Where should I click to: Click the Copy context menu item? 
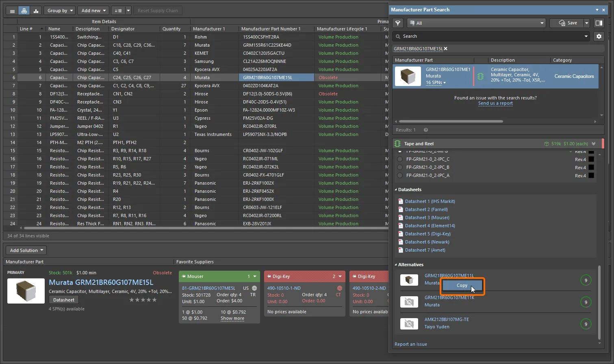click(462, 285)
